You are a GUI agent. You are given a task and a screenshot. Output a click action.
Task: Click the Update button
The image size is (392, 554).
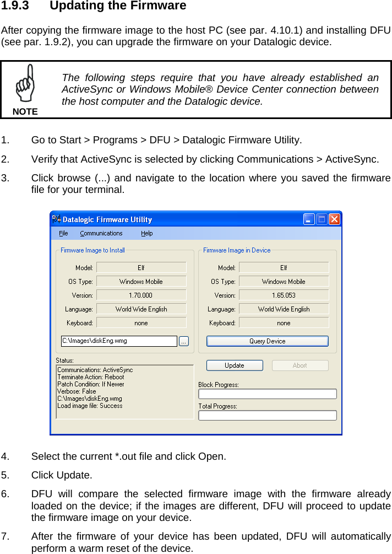235,365
